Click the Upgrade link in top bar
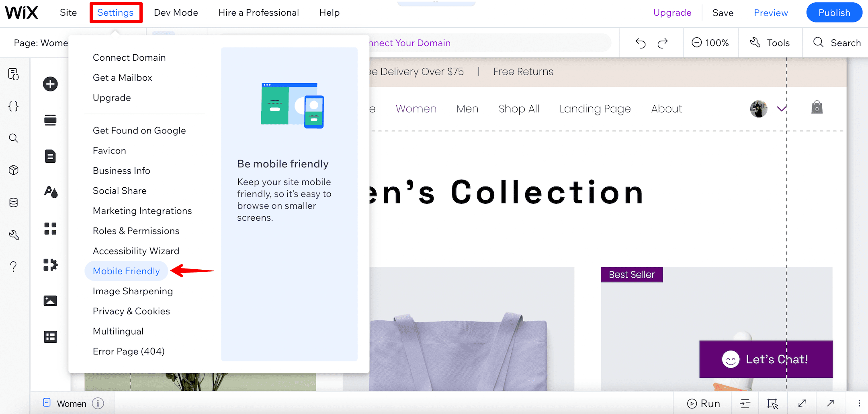This screenshot has height=414, width=868. [672, 13]
